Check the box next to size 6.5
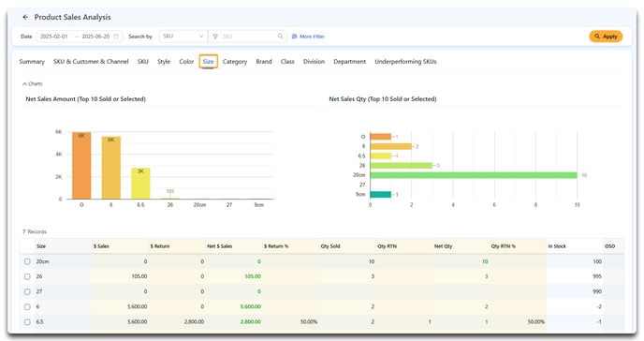Image resolution: width=644 pixels, height=341 pixels. 27,322
